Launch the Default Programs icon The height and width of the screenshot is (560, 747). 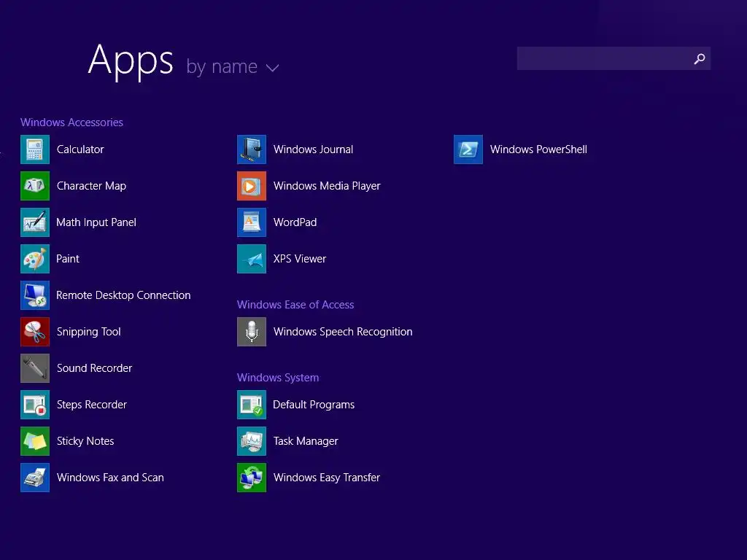point(252,405)
